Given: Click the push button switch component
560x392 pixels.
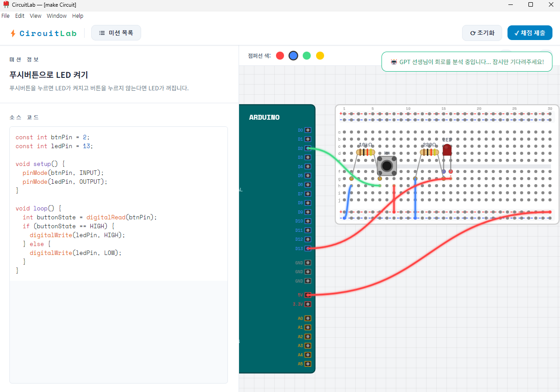Looking at the screenshot, I should tap(387, 166).
